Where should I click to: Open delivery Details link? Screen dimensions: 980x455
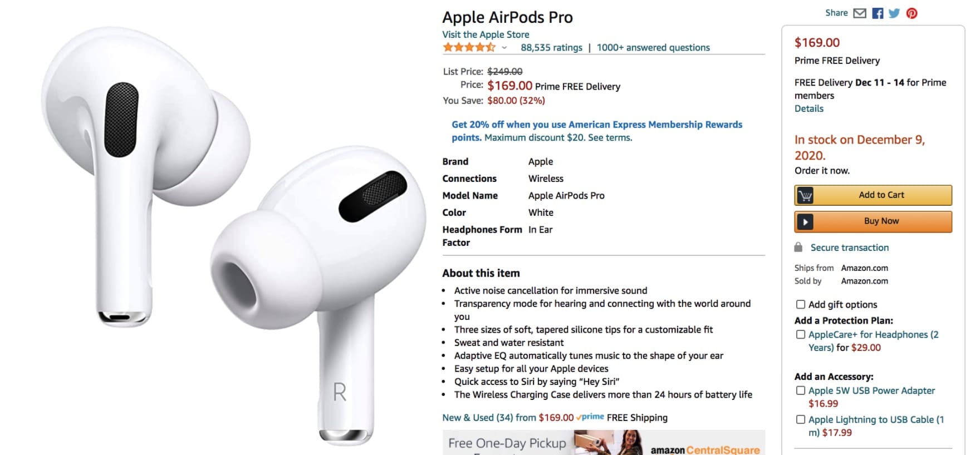(x=808, y=108)
